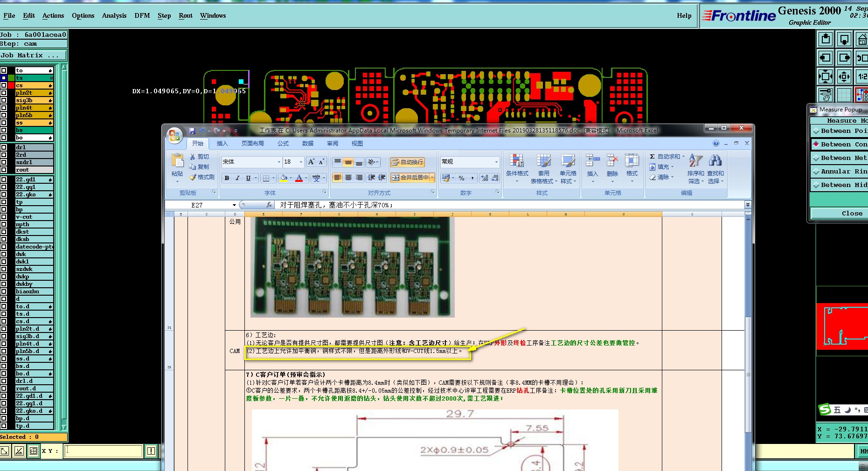The height and width of the screenshot is (471, 868).
Task: Click Format Painter (格式刷) in Excel
Action: click(x=202, y=177)
